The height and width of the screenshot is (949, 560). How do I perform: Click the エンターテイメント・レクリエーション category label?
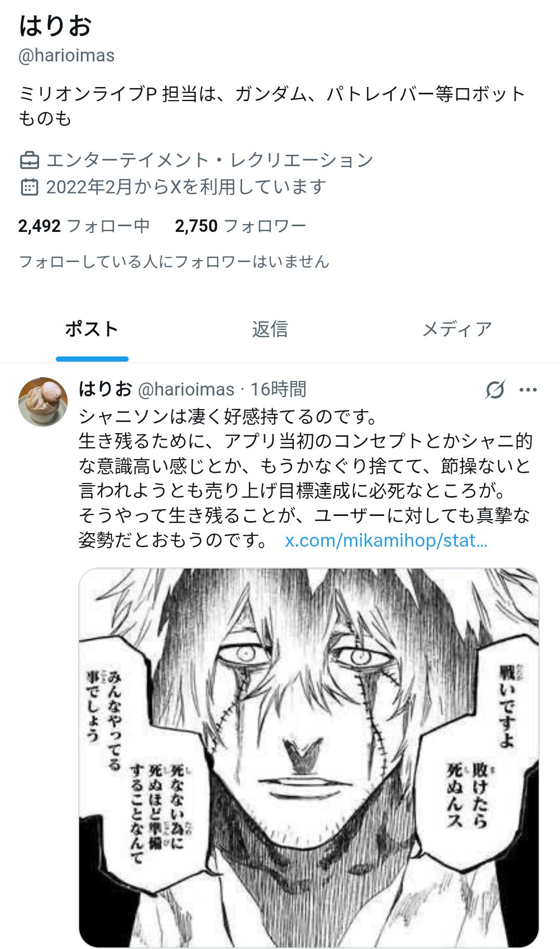[209, 161]
